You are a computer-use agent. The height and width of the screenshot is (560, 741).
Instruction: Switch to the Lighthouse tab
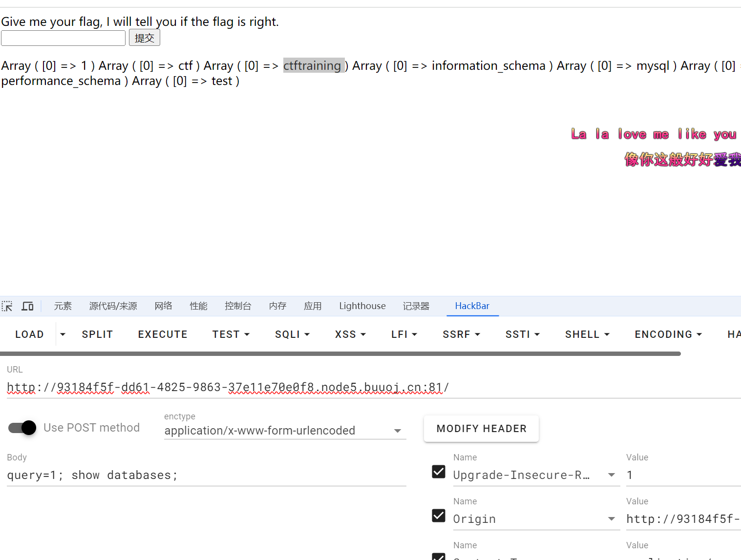[362, 306]
